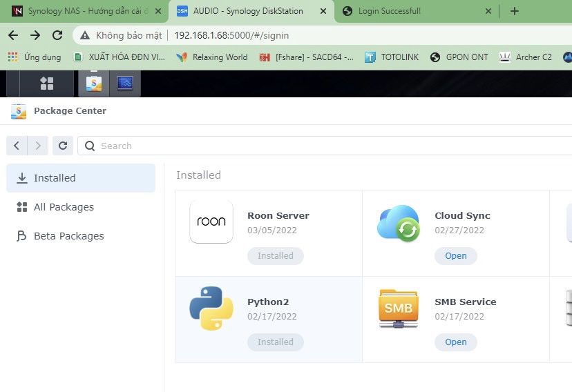
Task: Switch to the Synology NAS guide tab
Action: point(88,11)
